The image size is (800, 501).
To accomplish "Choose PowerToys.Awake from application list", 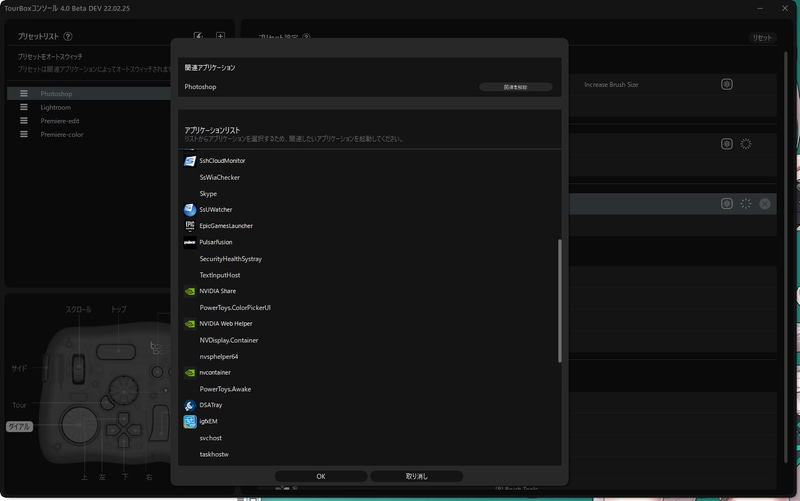I will click(x=225, y=389).
